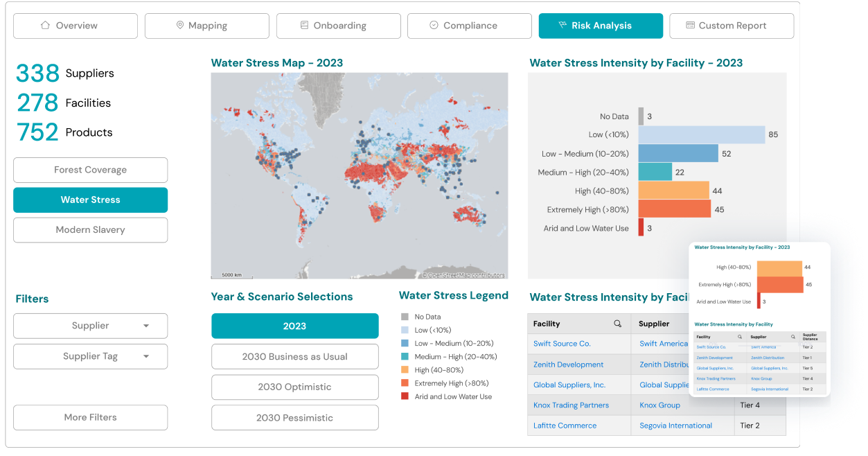Select the Water Stress map view
The height and width of the screenshot is (456, 868).
[90, 200]
